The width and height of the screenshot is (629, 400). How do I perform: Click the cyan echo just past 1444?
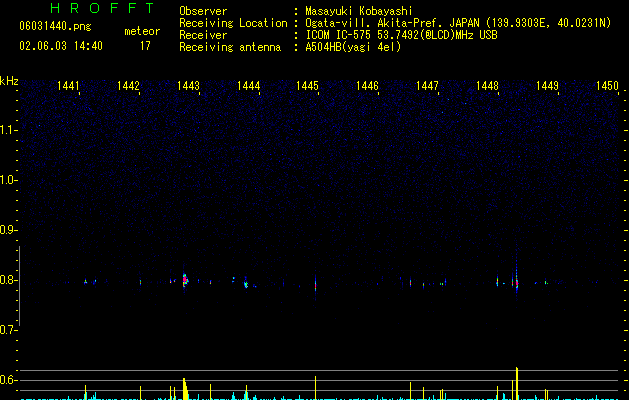pos(246,284)
